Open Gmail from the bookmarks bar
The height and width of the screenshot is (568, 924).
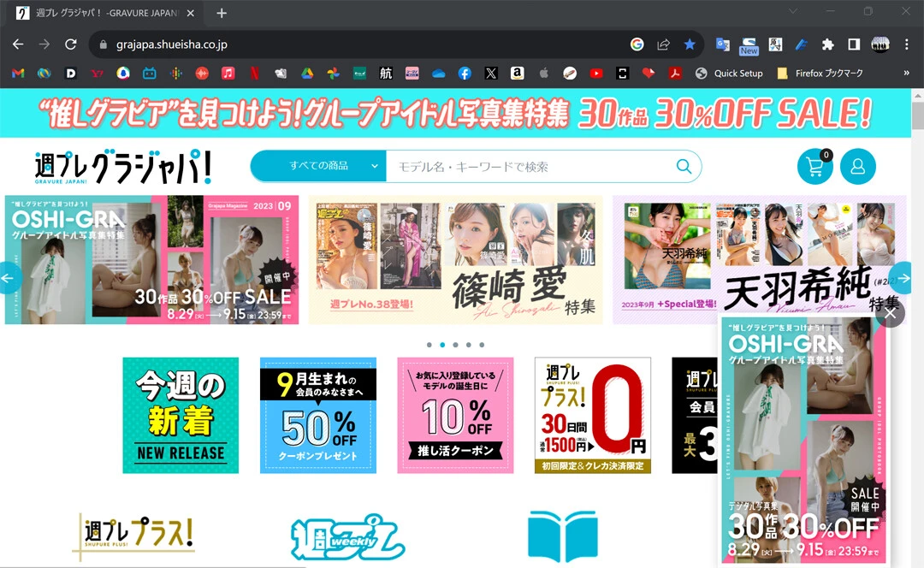[x=16, y=74]
